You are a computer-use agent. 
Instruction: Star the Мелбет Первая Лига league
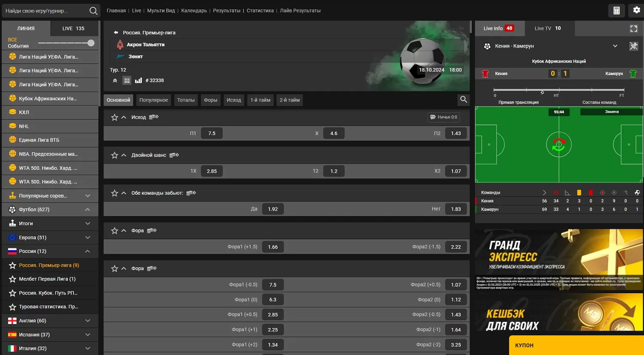12,279
